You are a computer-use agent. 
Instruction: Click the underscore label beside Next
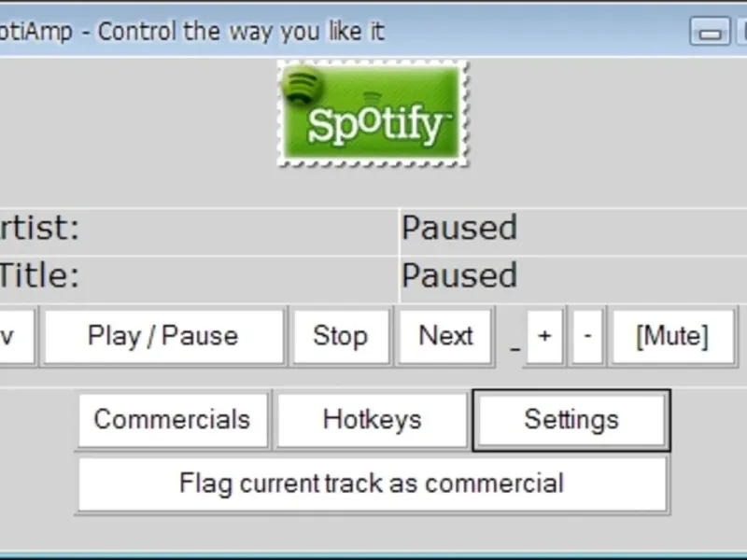tap(514, 345)
